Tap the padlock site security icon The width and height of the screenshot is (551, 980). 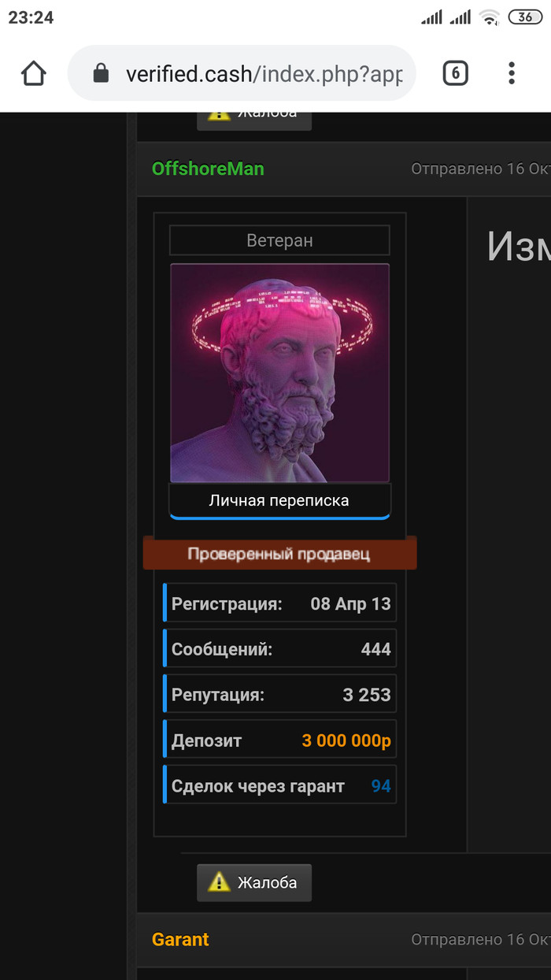[x=100, y=73]
